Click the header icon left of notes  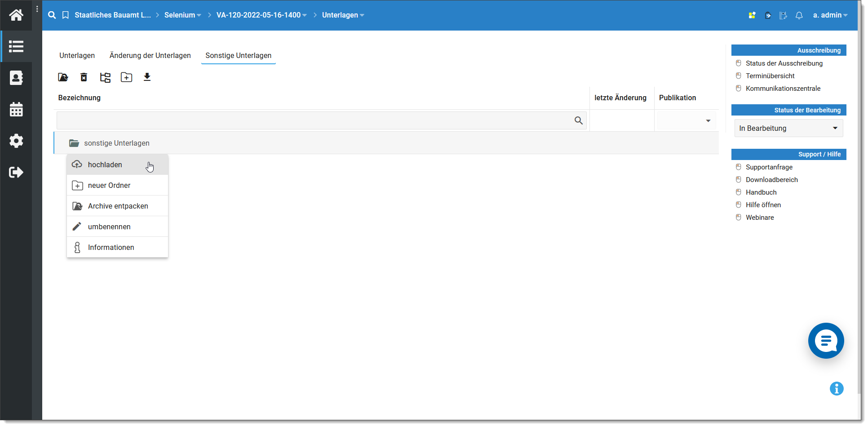(x=768, y=15)
